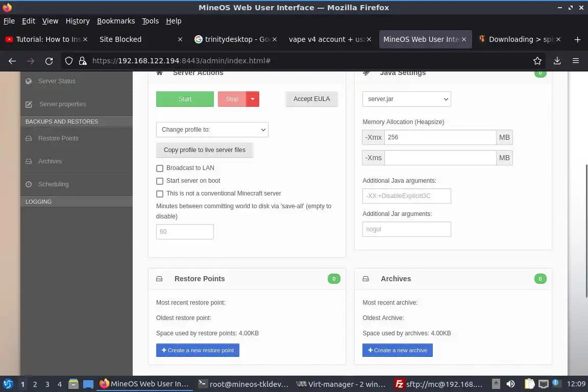Click 'Create a new restore point' button
Image resolution: width=588 pixels, height=392 pixels.
(x=198, y=350)
